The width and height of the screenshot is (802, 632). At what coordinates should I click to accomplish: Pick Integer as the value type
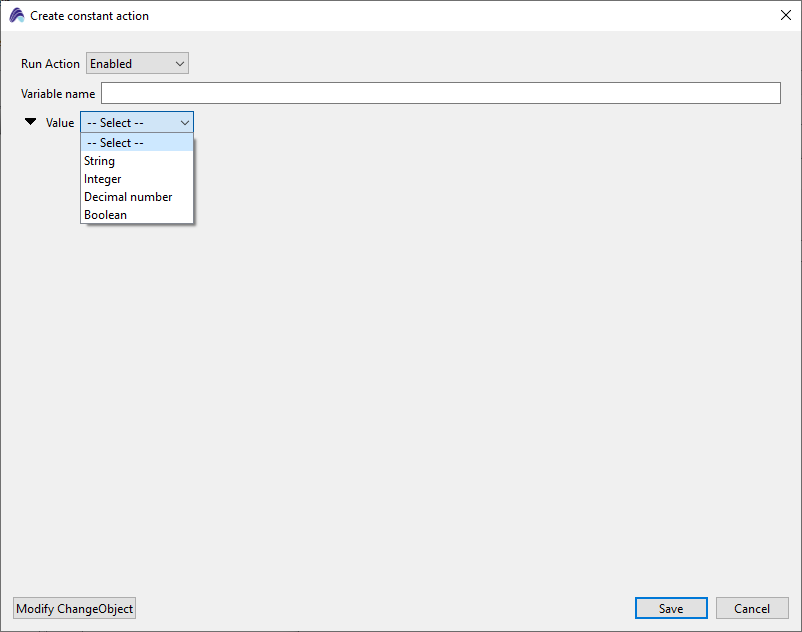(x=103, y=179)
